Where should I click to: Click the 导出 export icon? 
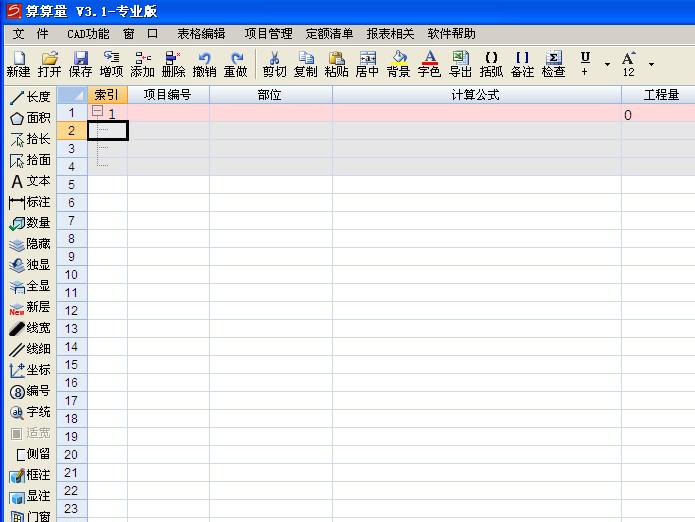click(x=460, y=64)
